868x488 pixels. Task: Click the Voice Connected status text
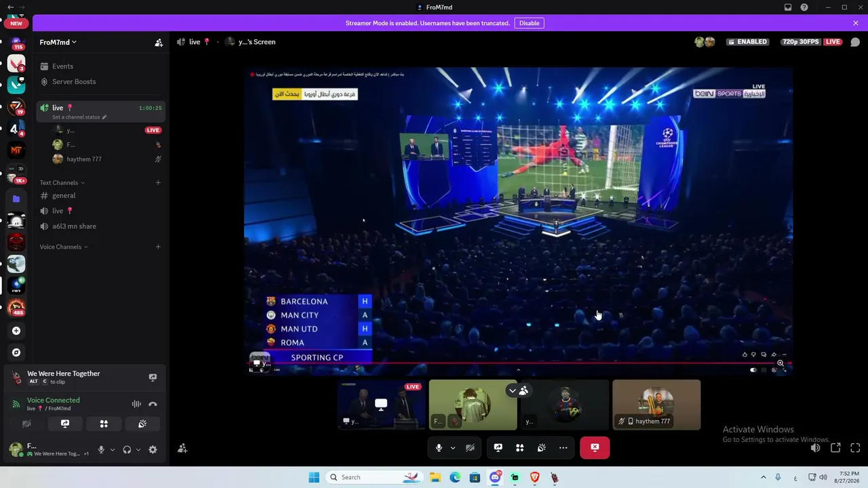(54, 400)
